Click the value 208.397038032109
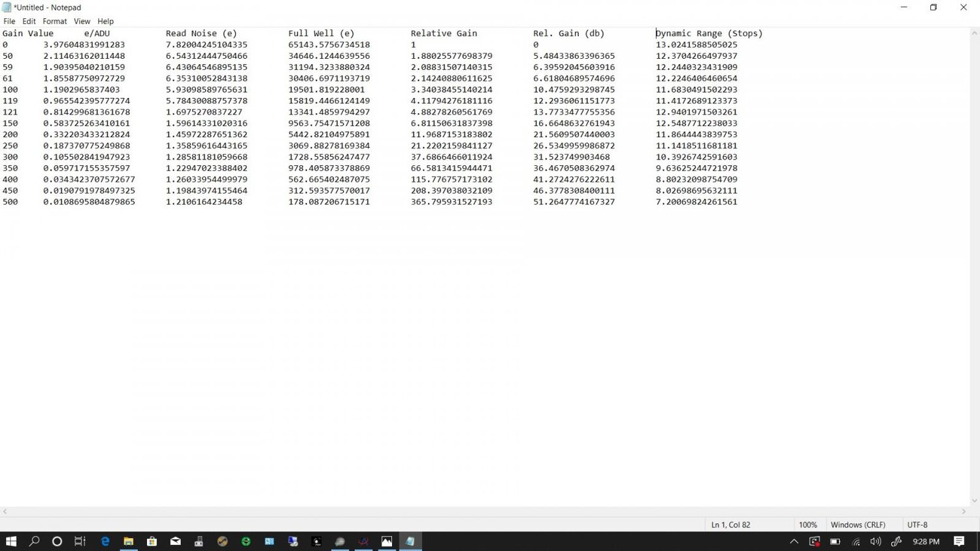The height and width of the screenshot is (551, 980). point(451,190)
